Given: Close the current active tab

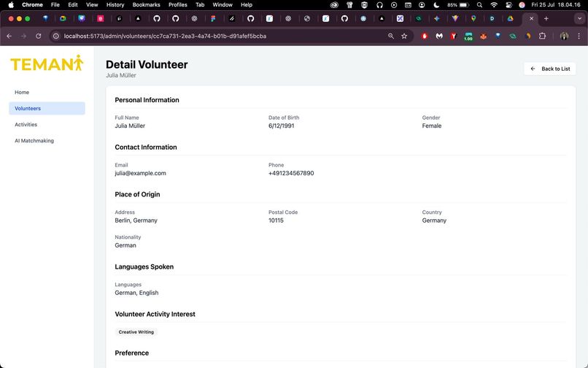Looking at the screenshot, I should [x=531, y=18].
